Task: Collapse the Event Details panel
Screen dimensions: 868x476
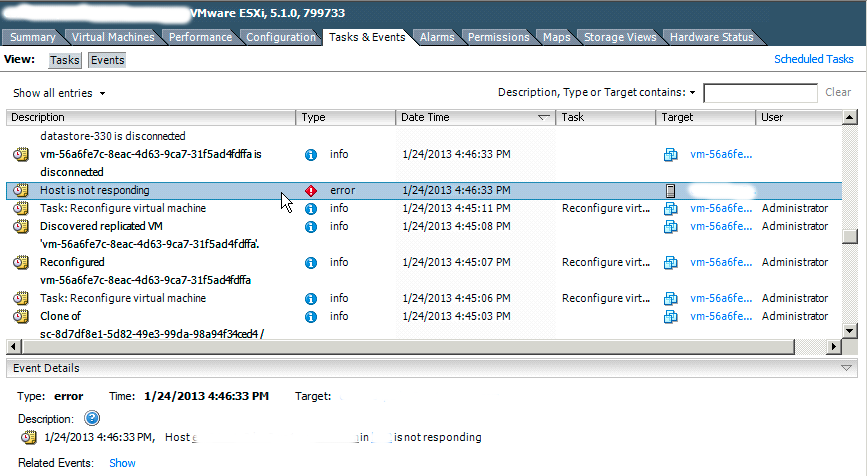Action: pos(848,368)
